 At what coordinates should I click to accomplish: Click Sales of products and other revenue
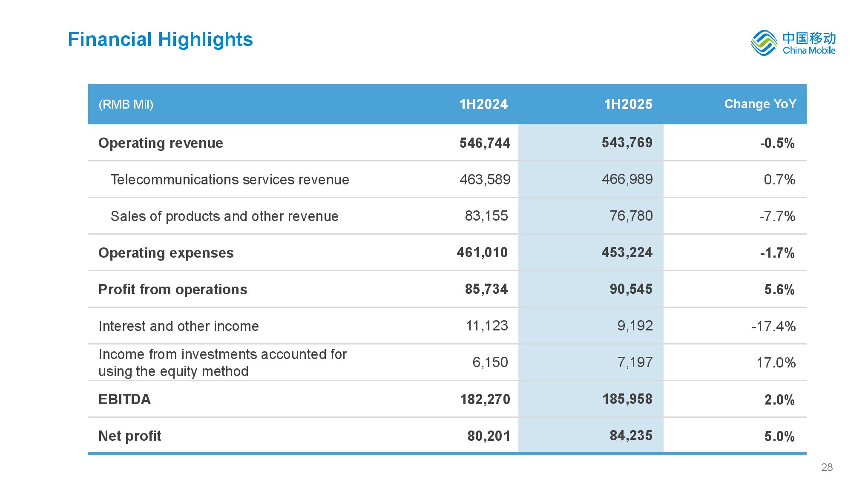pyautogui.click(x=224, y=216)
